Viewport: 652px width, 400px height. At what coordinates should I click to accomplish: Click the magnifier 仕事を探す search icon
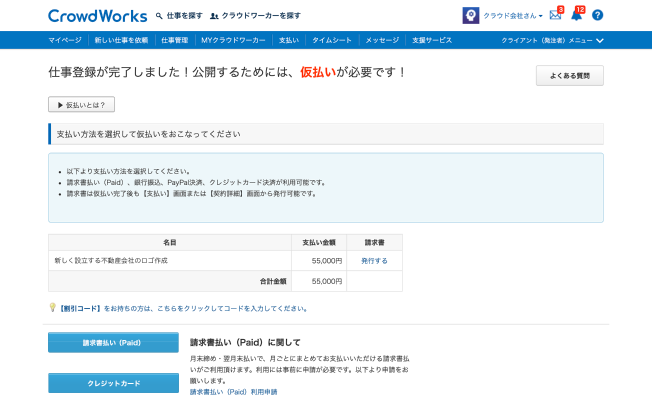coord(160,16)
